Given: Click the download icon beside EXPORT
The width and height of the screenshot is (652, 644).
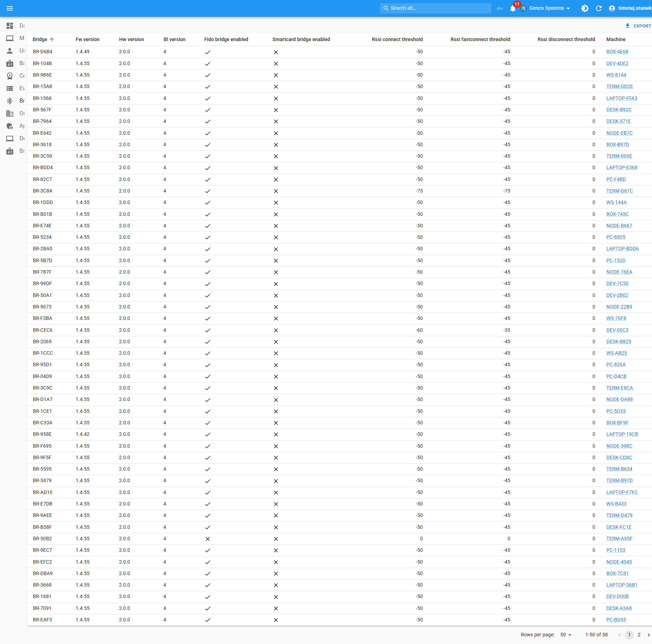Looking at the screenshot, I should click(x=627, y=26).
